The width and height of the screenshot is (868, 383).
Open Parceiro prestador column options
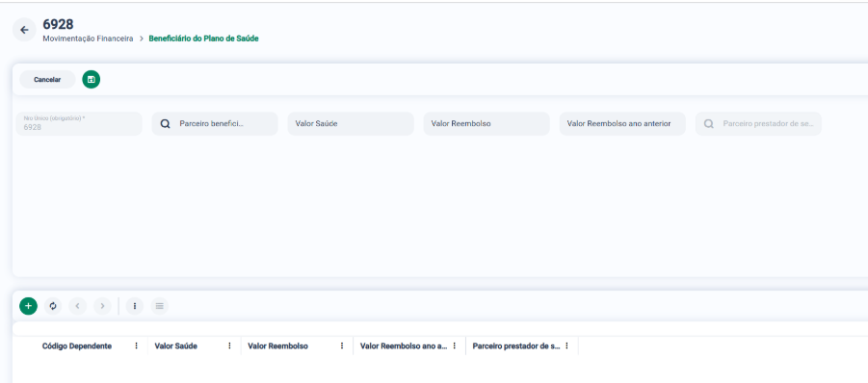pyautogui.click(x=566, y=346)
